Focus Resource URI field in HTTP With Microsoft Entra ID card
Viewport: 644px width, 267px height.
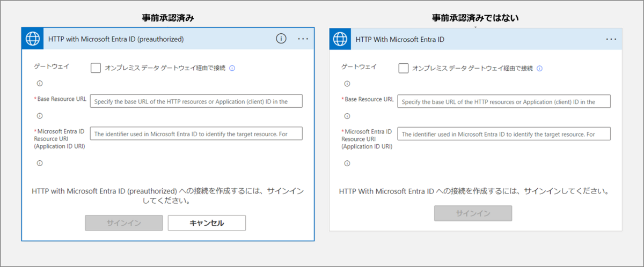coord(504,134)
